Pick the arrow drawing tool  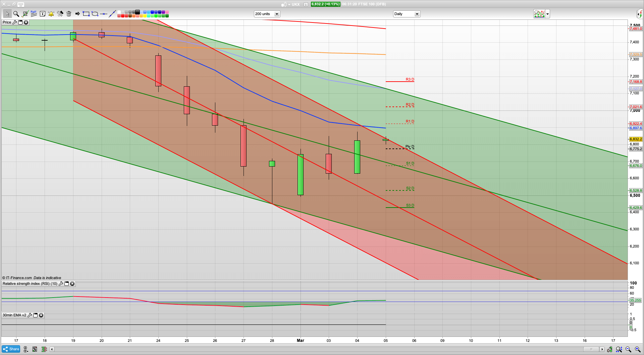point(77,14)
